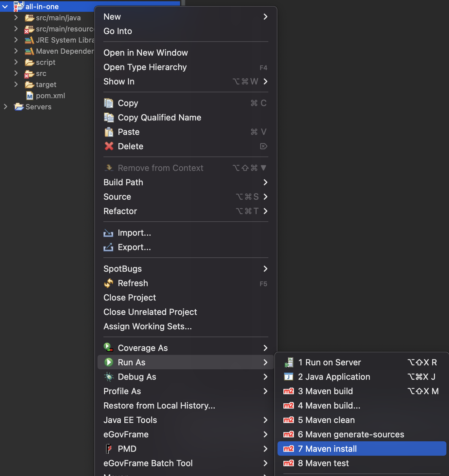Select Open in New Window

point(186,53)
